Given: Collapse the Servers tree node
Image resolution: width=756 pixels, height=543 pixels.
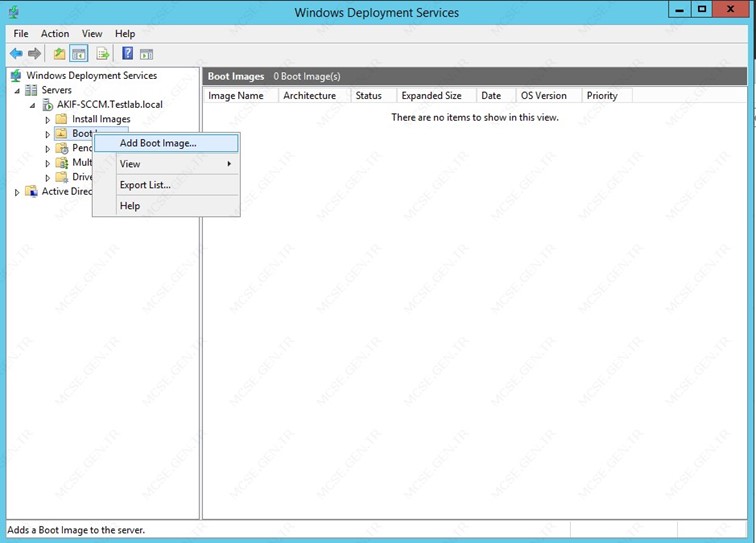Looking at the screenshot, I should [x=17, y=91].
